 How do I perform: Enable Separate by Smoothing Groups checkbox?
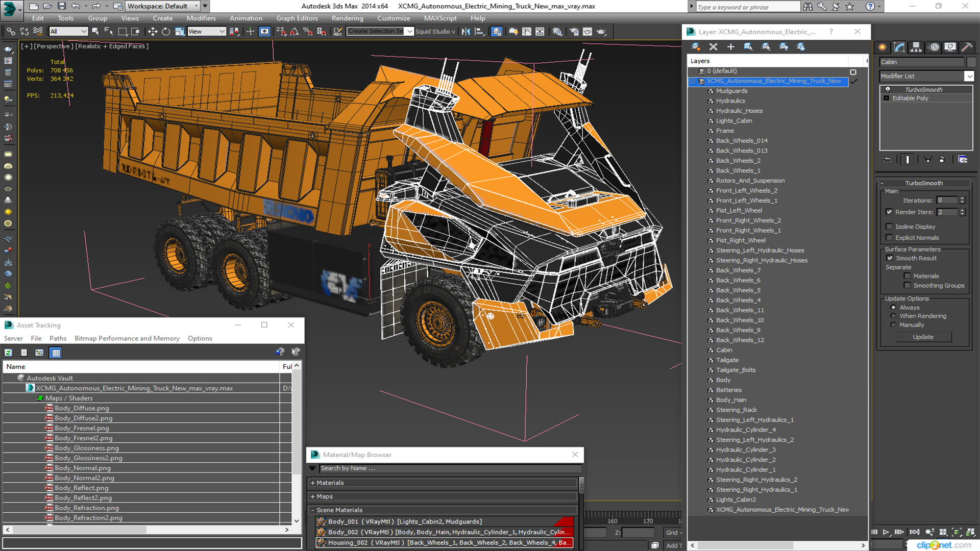pyautogui.click(x=907, y=286)
